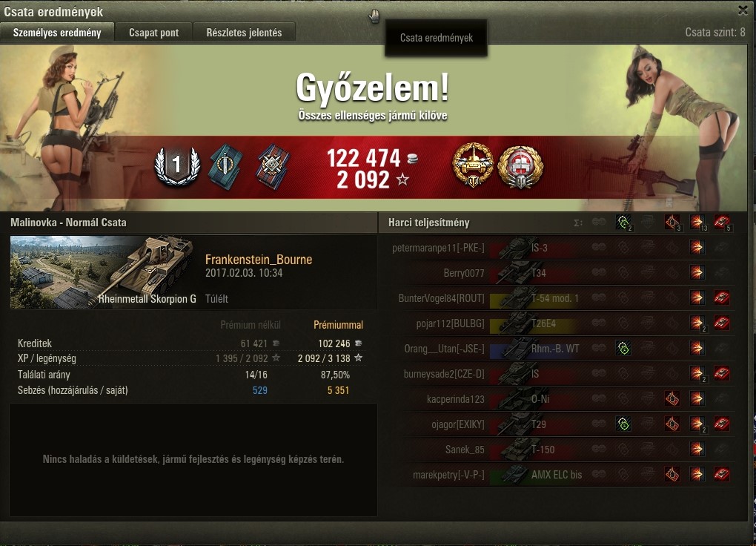Switch to Részletes jelentés tab
This screenshot has width=756, height=546.
click(x=244, y=33)
